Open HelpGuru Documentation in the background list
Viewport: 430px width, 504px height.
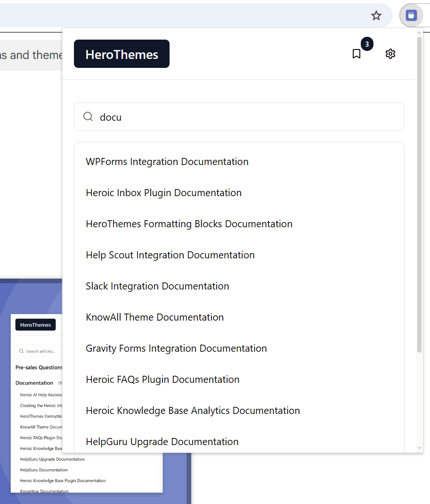click(x=44, y=470)
